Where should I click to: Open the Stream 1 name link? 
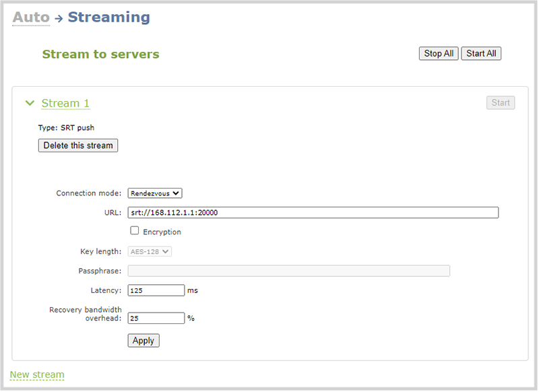click(65, 103)
